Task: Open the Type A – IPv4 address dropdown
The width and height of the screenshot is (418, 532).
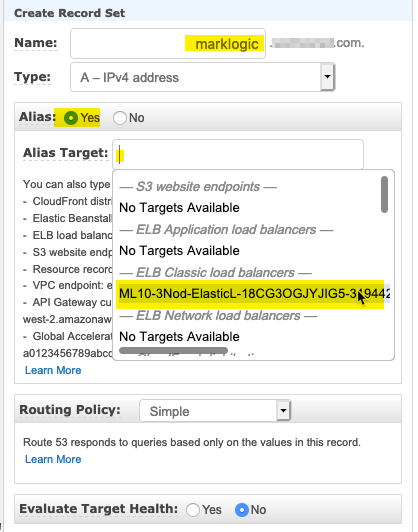Action: tap(203, 77)
